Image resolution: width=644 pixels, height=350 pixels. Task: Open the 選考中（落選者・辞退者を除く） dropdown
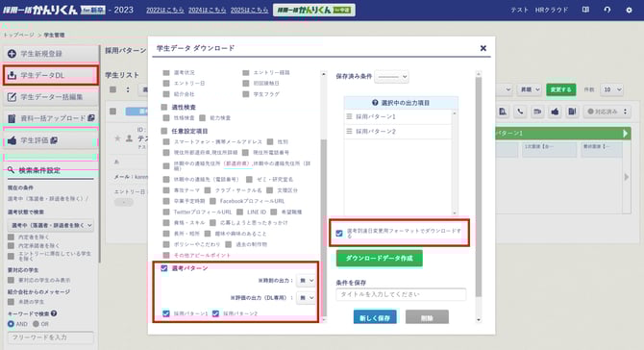pyautogui.click(x=51, y=225)
